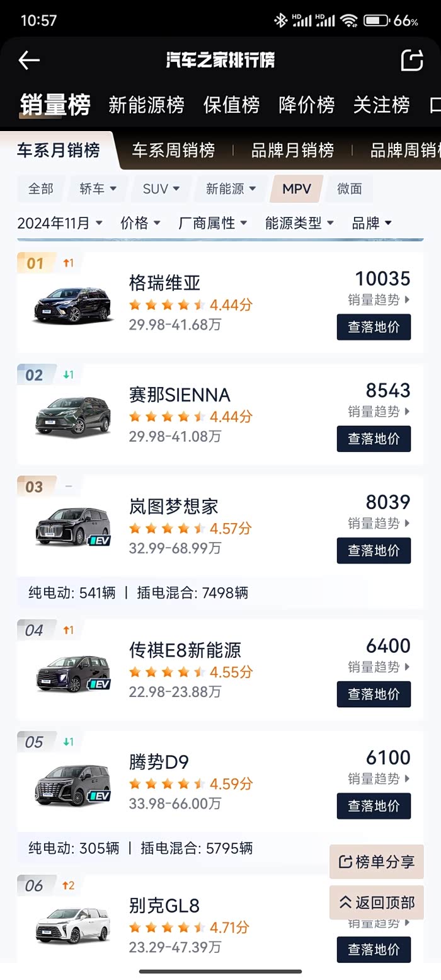Viewport: 441px width, 980px height.
Task: Expand the 能源类型 filter dropdown
Action: pos(299,223)
